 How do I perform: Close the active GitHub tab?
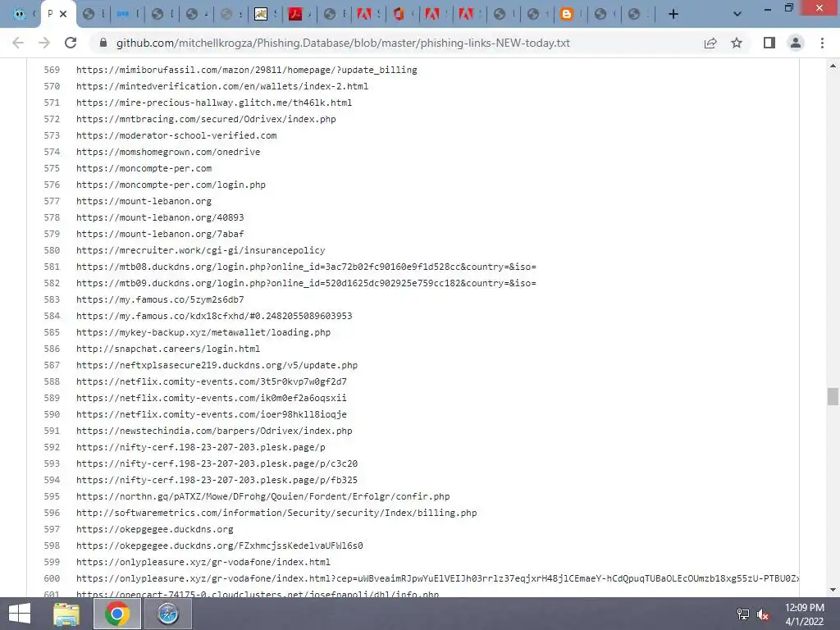tap(63, 14)
